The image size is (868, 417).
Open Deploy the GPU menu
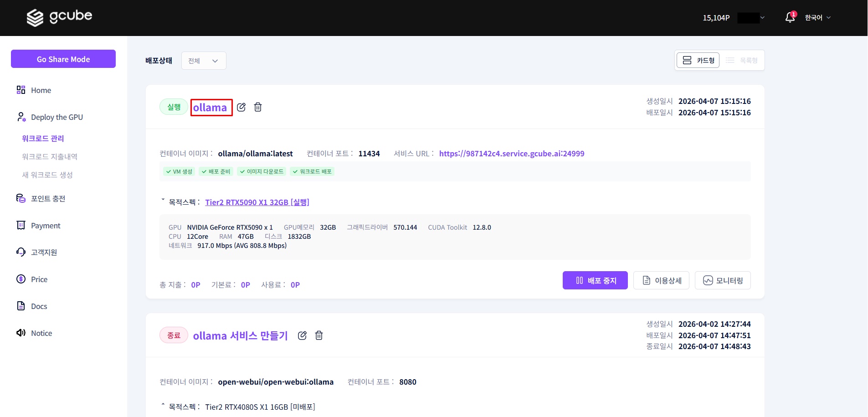[57, 117]
